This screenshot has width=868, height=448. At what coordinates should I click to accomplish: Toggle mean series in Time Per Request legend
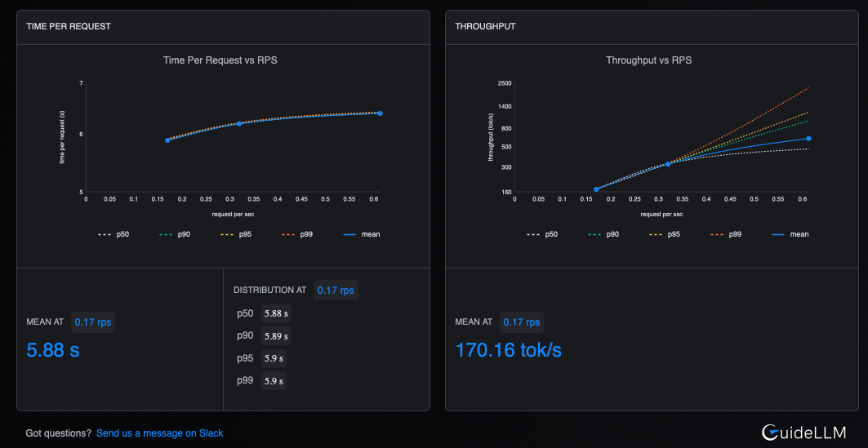point(361,234)
